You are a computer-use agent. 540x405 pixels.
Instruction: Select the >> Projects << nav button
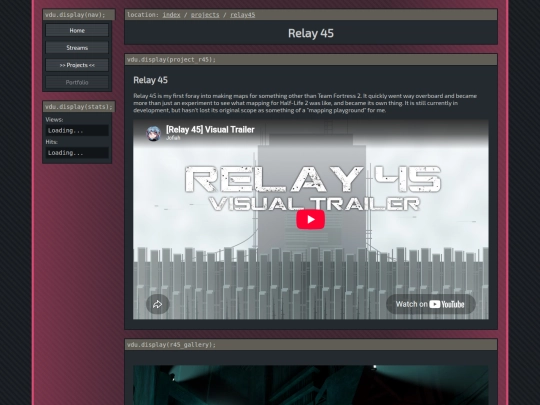point(77,65)
